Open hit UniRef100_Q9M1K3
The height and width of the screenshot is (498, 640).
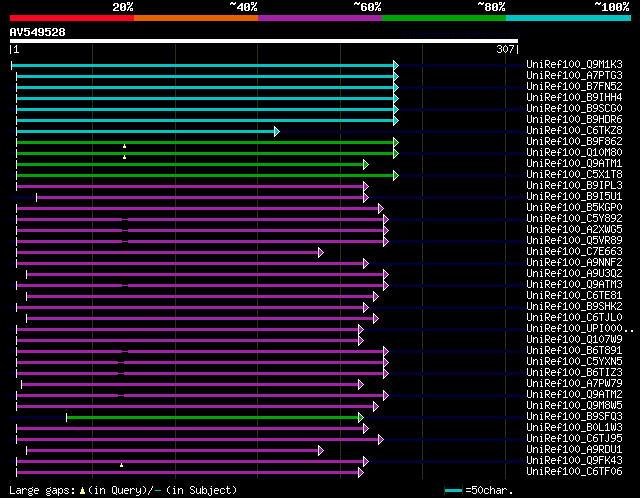pos(574,64)
